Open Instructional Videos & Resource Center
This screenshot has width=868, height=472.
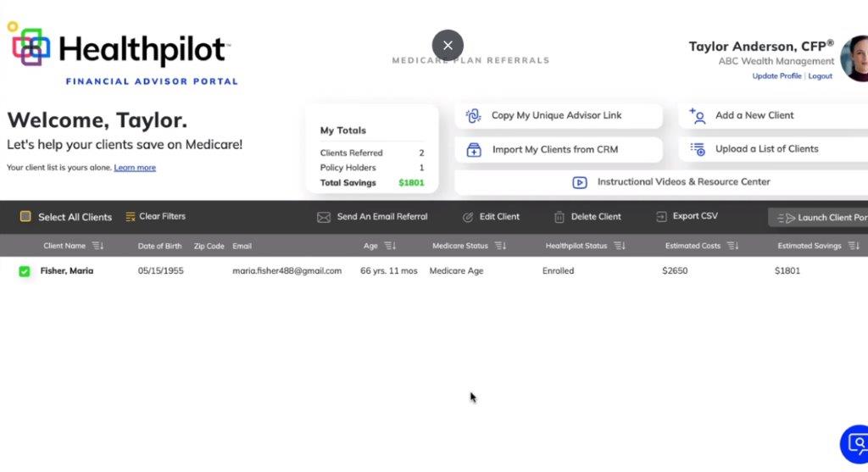661,182
